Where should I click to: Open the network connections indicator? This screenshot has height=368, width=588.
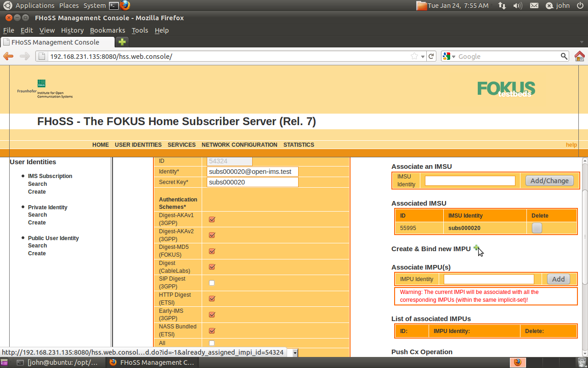[502, 6]
